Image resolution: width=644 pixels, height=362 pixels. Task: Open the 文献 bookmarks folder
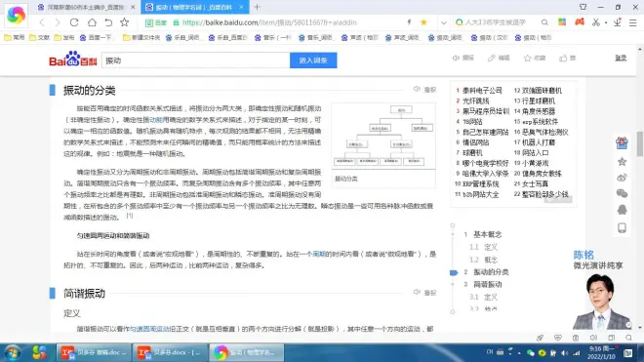click(39, 37)
